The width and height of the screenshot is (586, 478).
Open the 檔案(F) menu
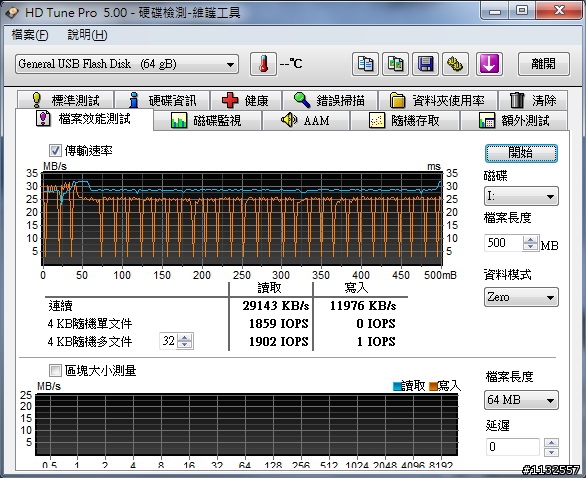(x=30, y=35)
